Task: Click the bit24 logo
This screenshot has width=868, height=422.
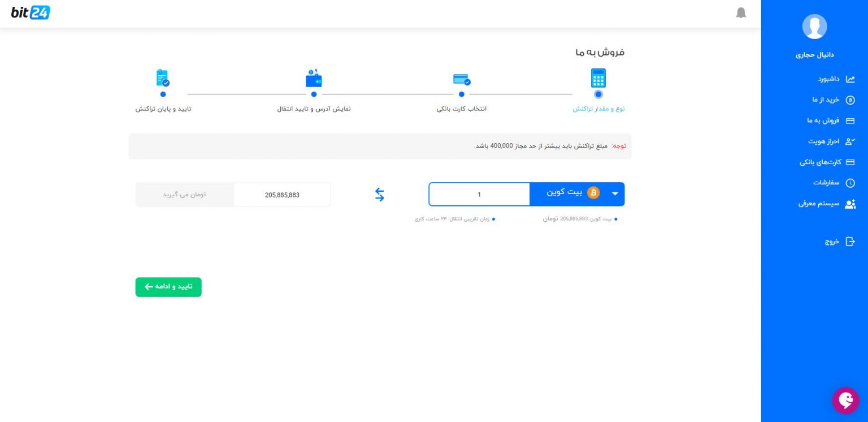Action: tap(31, 12)
